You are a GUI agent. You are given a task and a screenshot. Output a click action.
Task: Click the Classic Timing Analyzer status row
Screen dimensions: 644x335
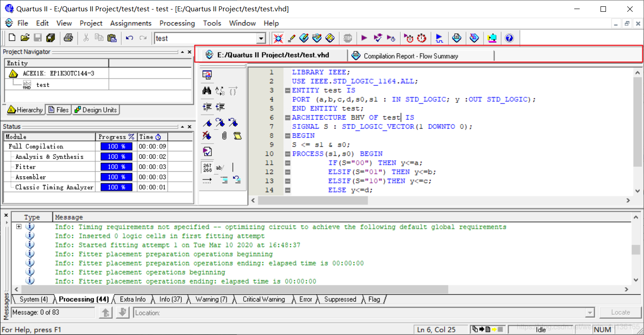click(54, 187)
